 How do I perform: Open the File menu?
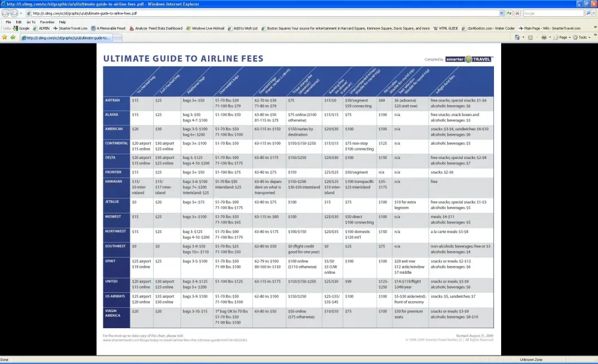pos(8,22)
